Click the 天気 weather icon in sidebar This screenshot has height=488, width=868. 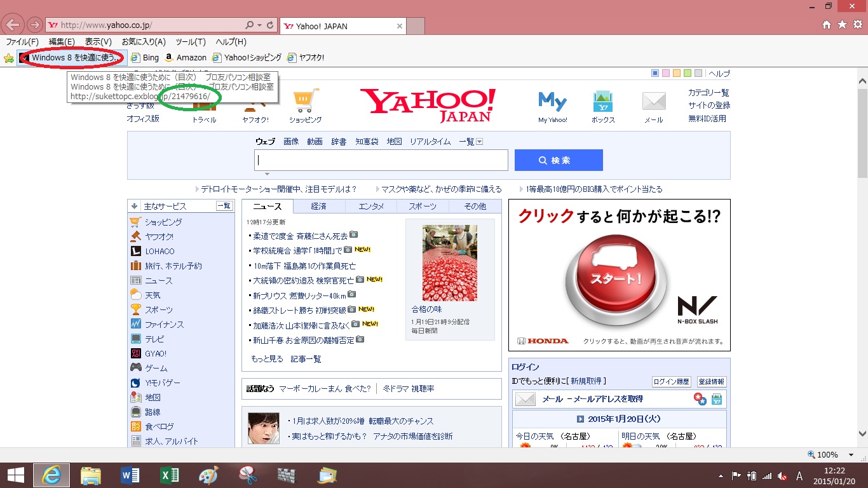(x=135, y=295)
